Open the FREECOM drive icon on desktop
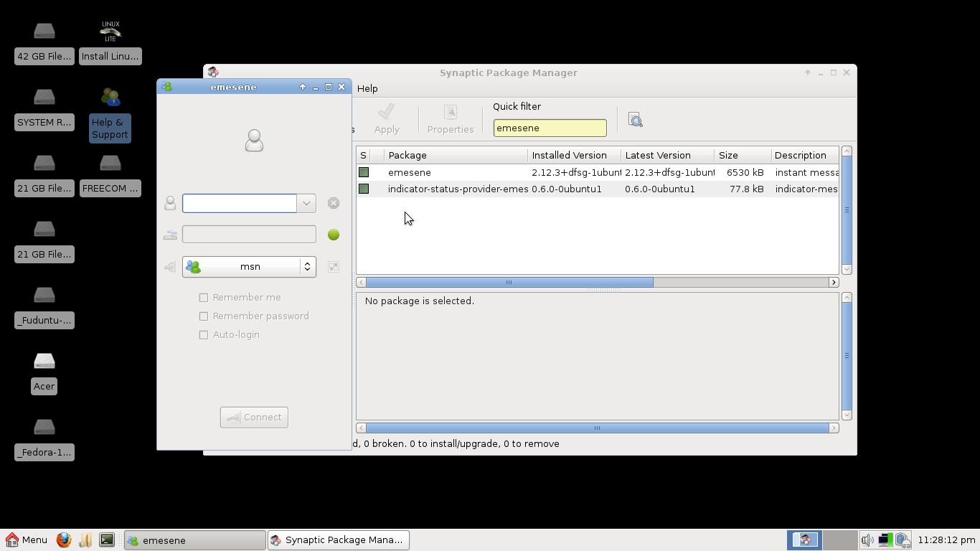 click(x=110, y=175)
